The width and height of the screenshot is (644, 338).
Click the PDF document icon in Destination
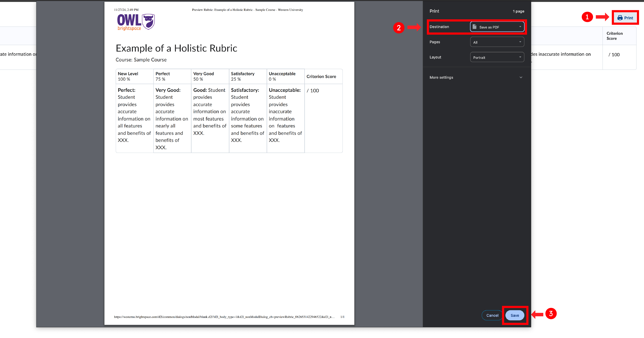tap(474, 27)
